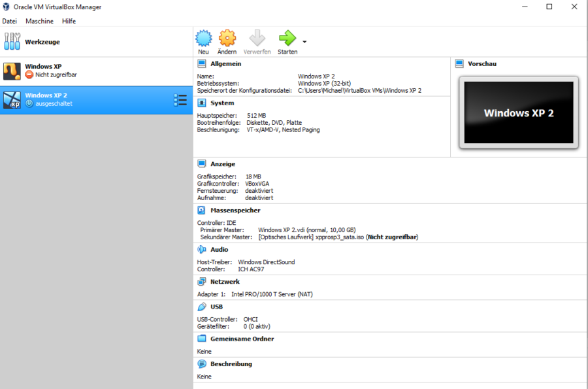
Task: Click the Anzeige monitor icon
Action: [202, 164]
